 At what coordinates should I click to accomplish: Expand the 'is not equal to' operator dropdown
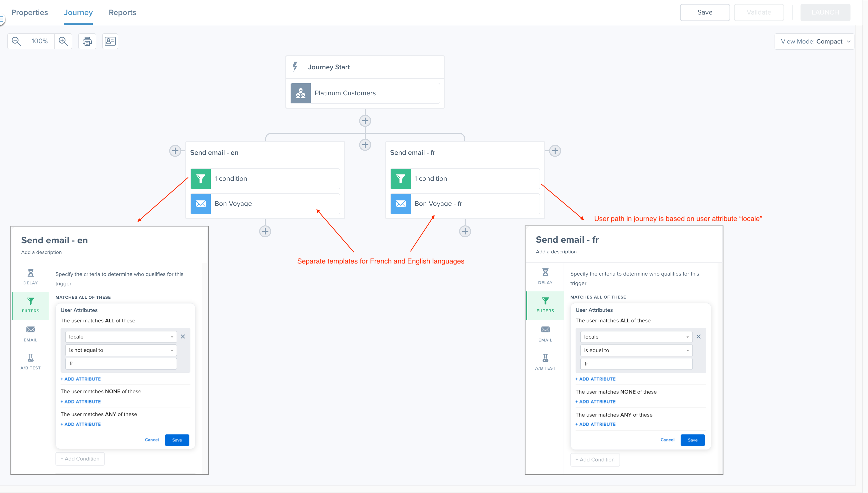(121, 350)
